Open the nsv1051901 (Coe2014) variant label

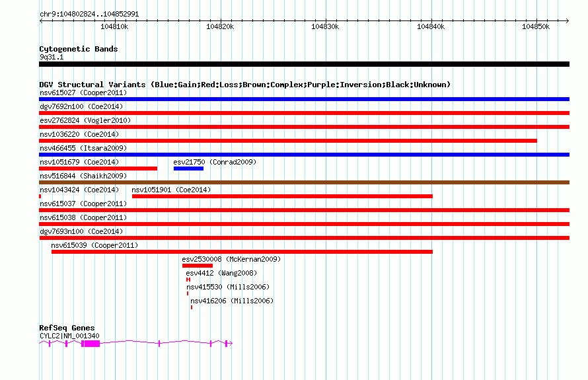[x=171, y=190]
